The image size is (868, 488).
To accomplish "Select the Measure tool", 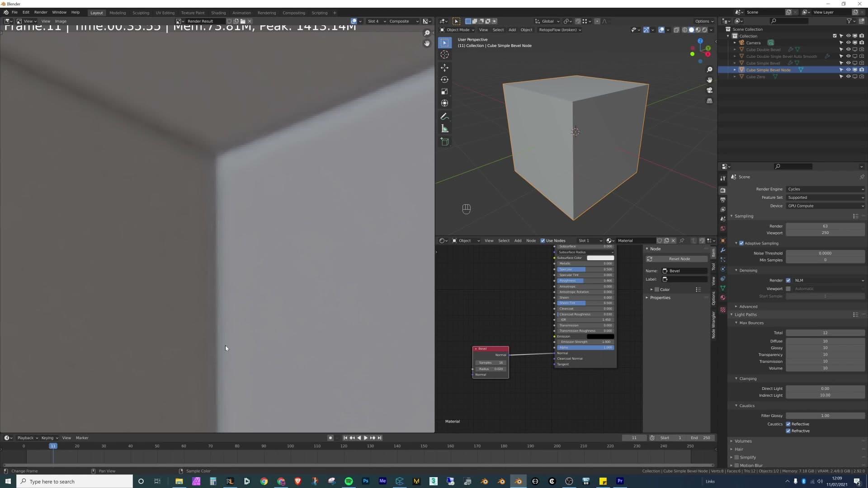I will click(445, 129).
